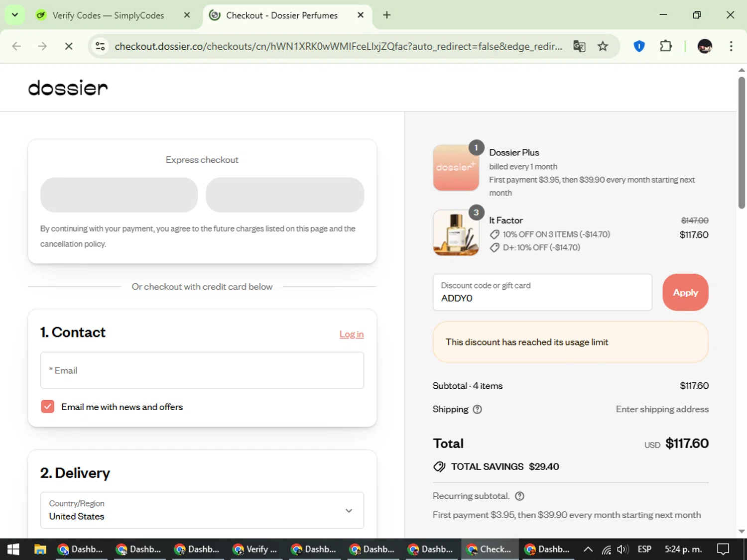Viewport: 747px width, 560px height.
Task: Go forward in browser history
Action: click(x=42, y=46)
